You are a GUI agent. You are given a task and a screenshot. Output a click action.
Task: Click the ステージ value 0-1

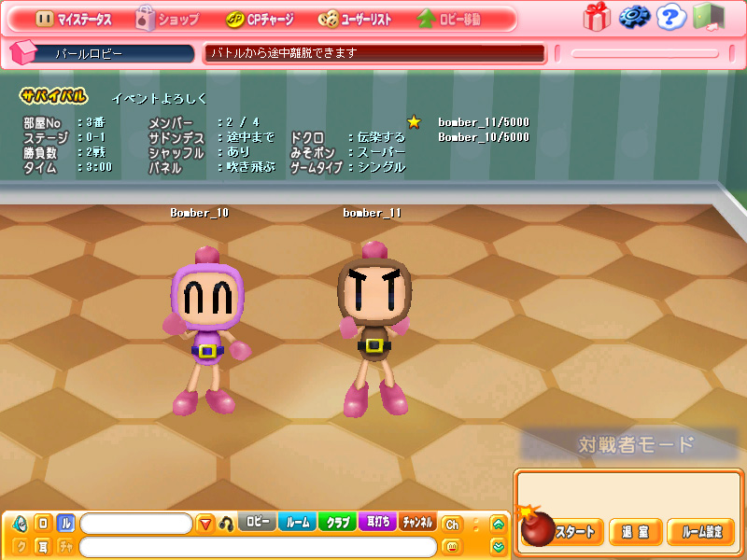click(95, 137)
